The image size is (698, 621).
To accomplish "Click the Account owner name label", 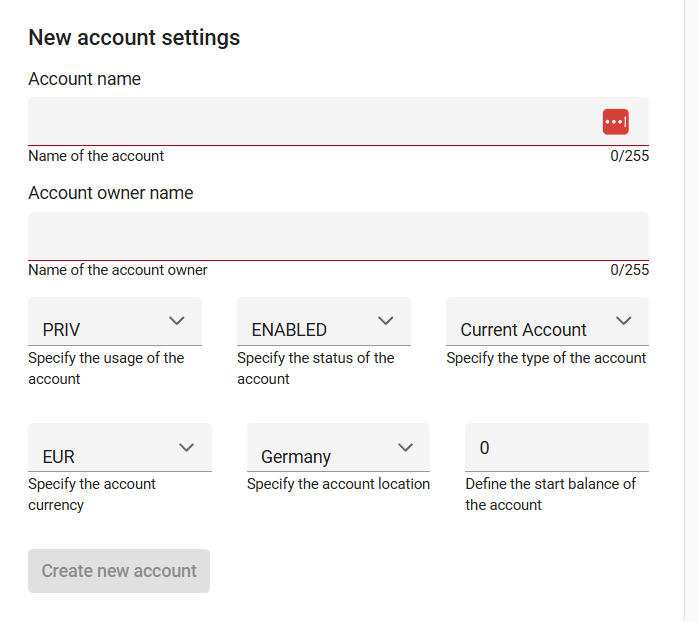I will click(x=111, y=193).
